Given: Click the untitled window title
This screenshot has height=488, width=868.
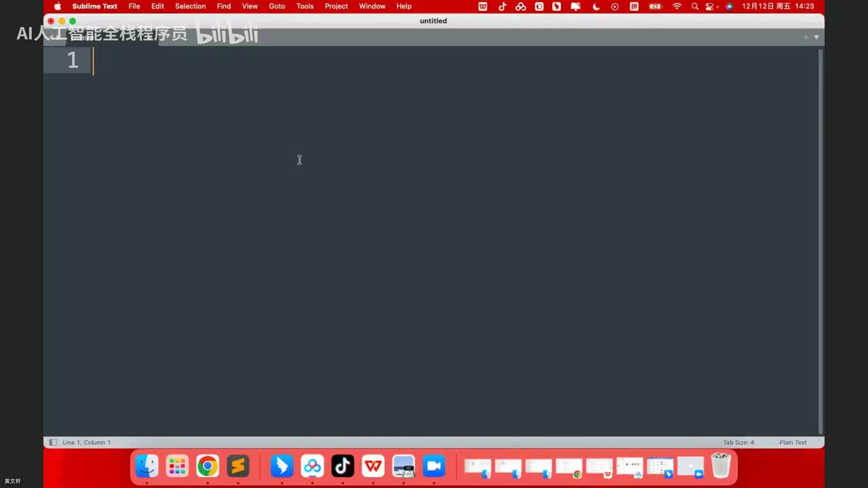Looking at the screenshot, I should tap(433, 21).
